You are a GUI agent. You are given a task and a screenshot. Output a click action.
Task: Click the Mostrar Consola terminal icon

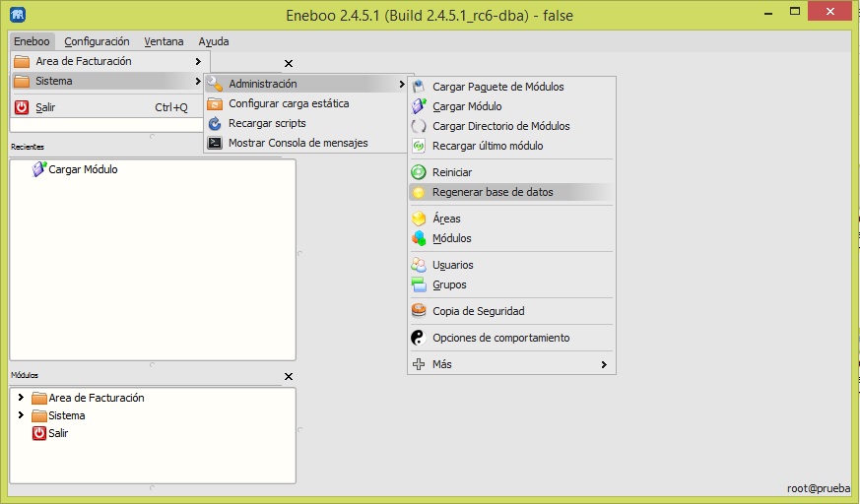215,143
